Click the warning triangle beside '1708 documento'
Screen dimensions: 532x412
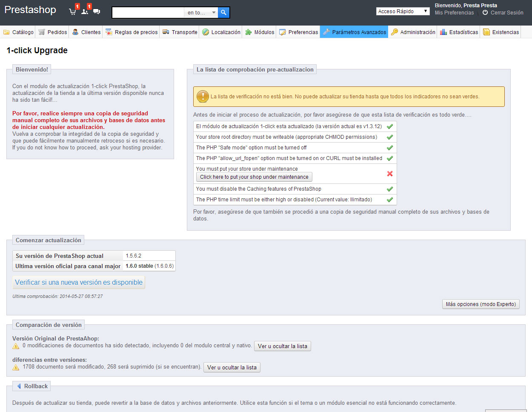pos(16,367)
